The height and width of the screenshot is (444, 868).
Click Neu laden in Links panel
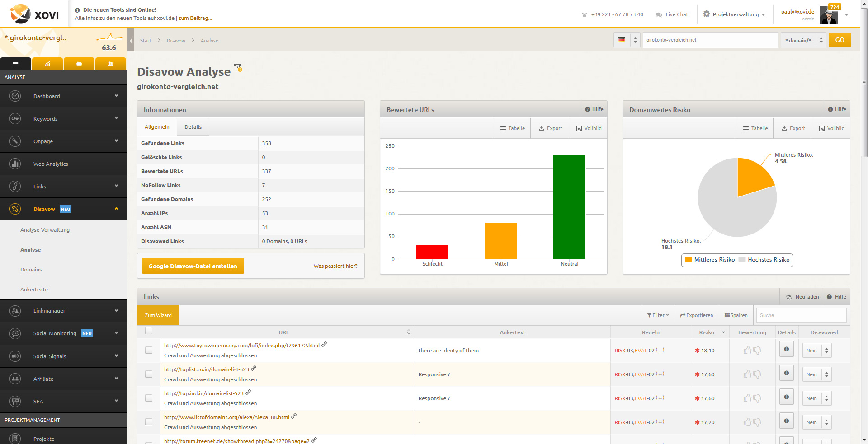[802, 297]
